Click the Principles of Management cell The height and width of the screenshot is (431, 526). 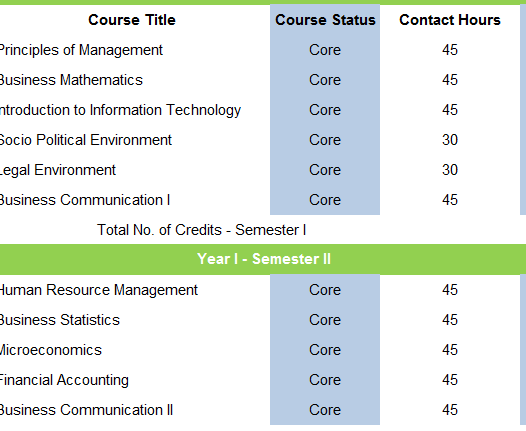pyautogui.click(x=134, y=50)
